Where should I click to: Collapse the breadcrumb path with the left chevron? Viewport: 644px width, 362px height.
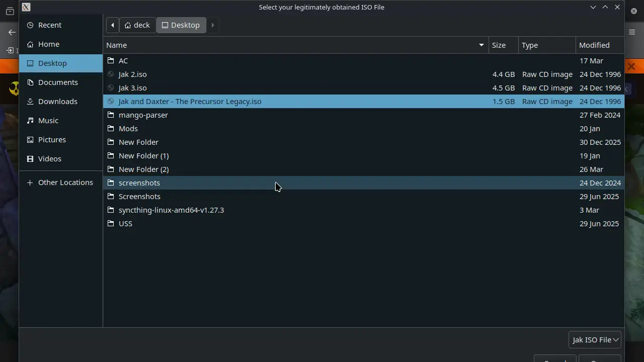[112, 25]
